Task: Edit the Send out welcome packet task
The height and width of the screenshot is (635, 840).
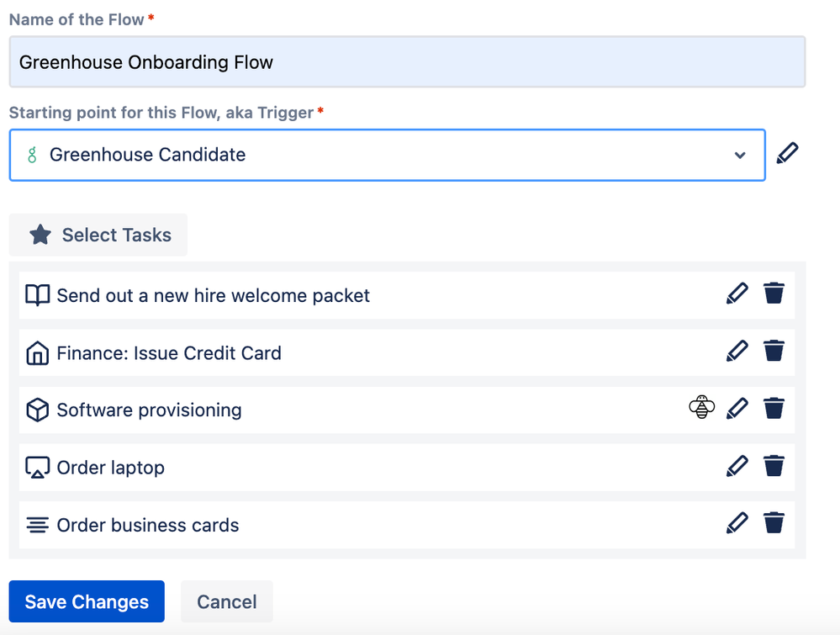Action: tap(737, 294)
